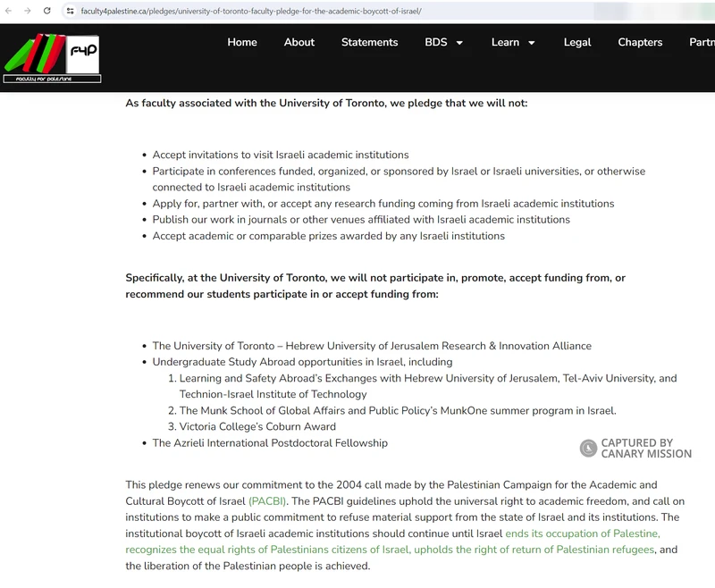This screenshot has width=715, height=588.
Task: Open the Legal menu item
Action: [577, 42]
